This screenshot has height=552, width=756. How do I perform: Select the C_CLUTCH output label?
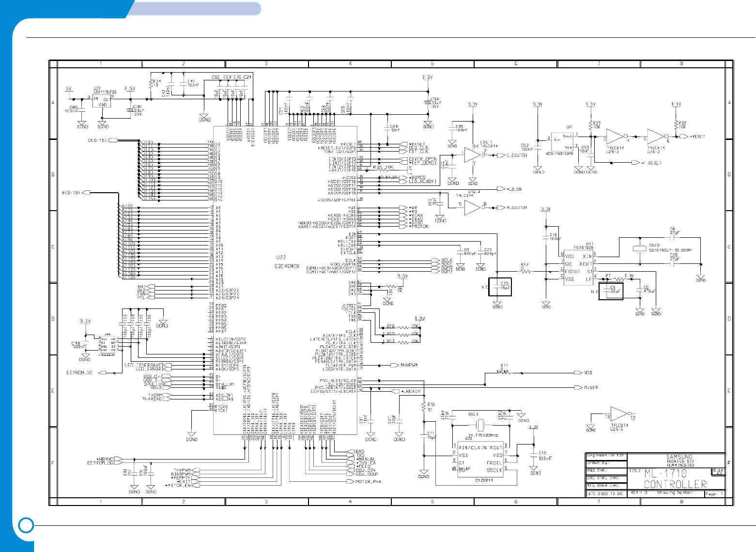[x=517, y=155]
